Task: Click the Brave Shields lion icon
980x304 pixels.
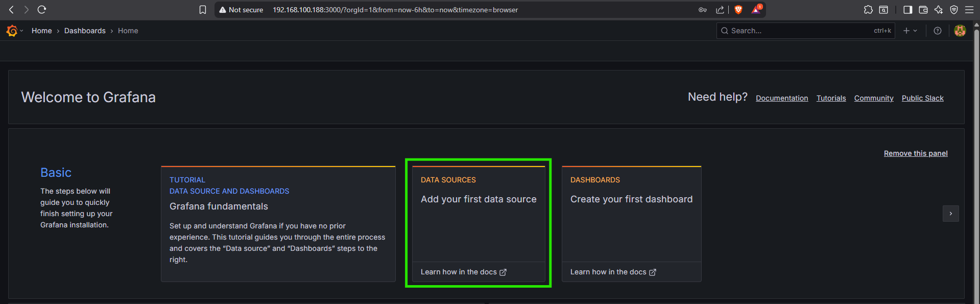Action: click(738, 10)
